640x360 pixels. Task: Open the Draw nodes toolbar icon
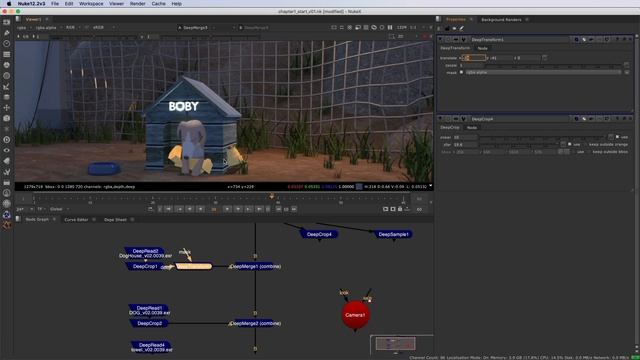[7, 33]
